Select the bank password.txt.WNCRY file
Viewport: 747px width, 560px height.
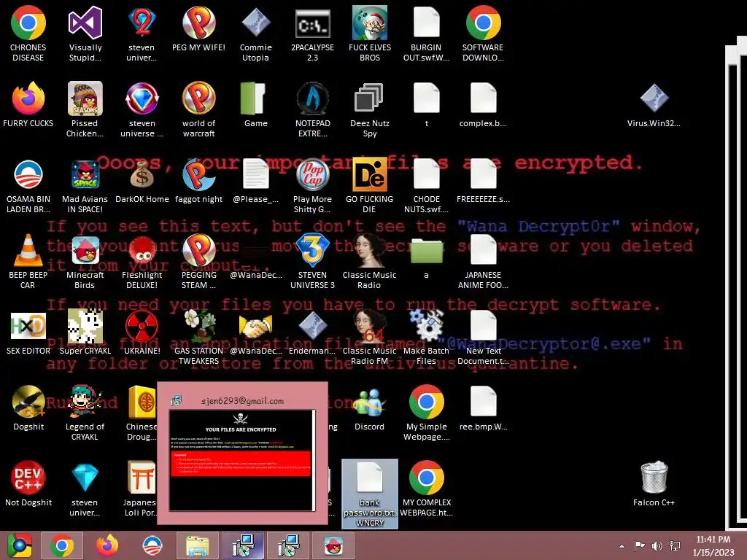pyautogui.click(x=370, y=494)
